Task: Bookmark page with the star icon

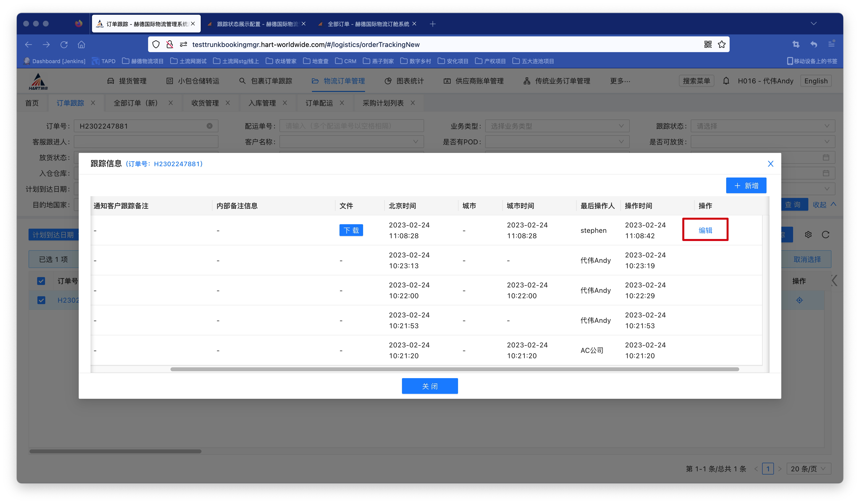Action: 722,44
